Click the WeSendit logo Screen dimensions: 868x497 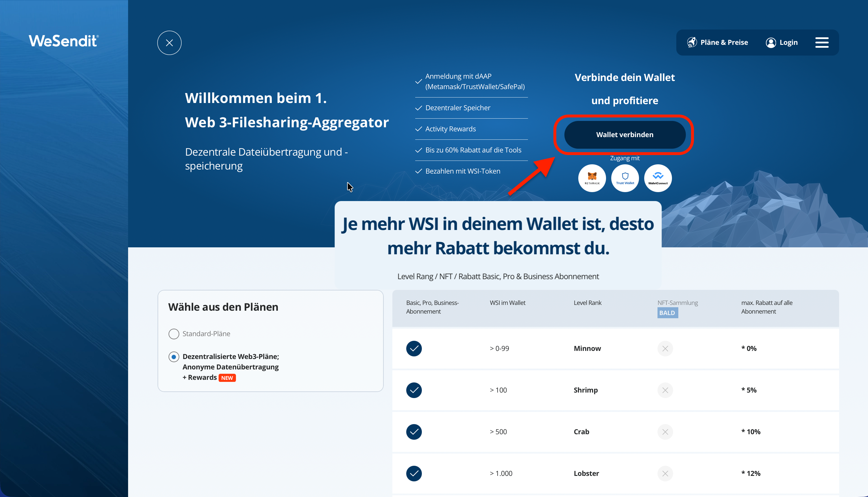64,41
